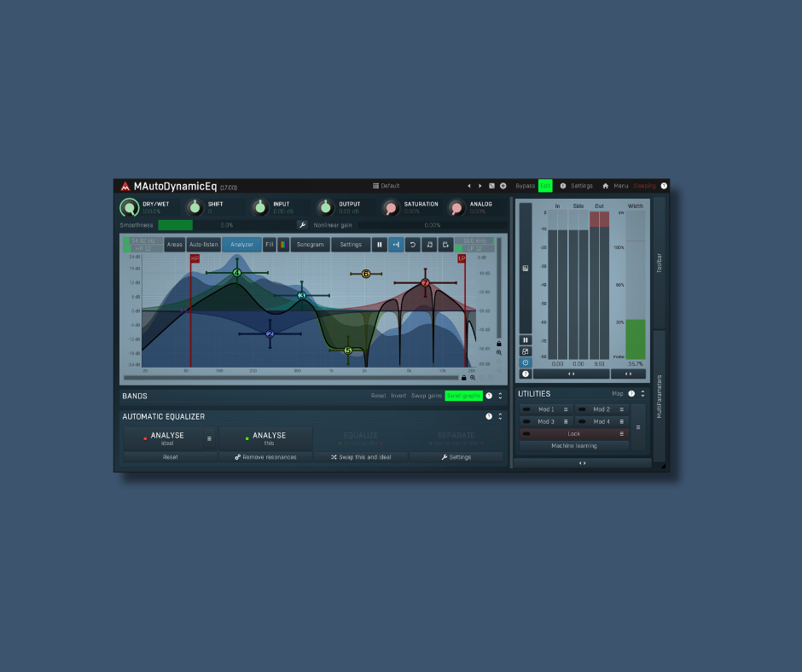Select EQ band node 2

click(x=270, y=334)
